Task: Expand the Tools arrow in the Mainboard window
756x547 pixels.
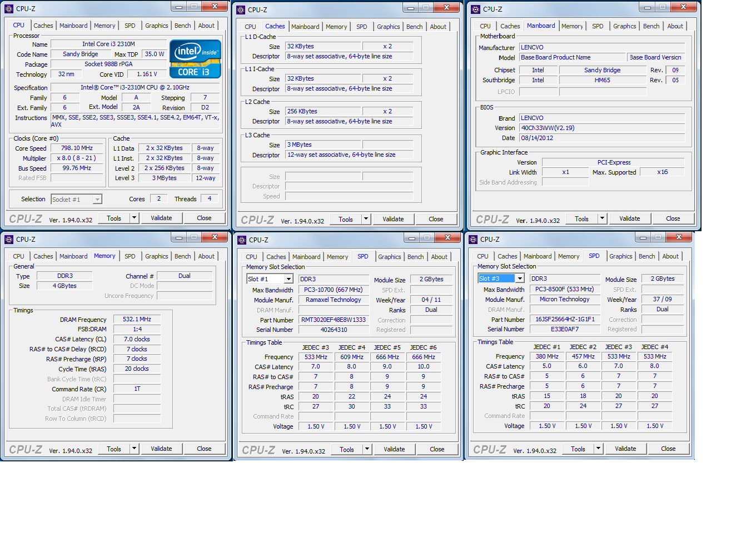Action: coord(601,218)
